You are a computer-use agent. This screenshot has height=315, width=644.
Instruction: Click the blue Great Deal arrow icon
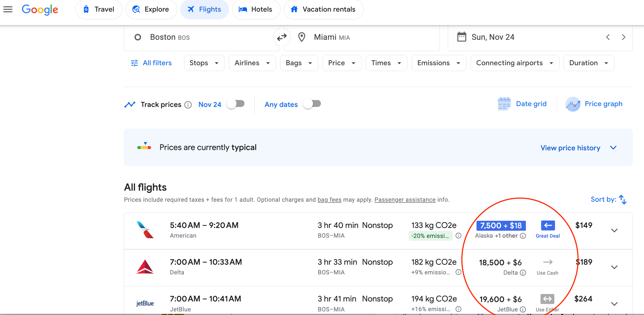[548, 225]
